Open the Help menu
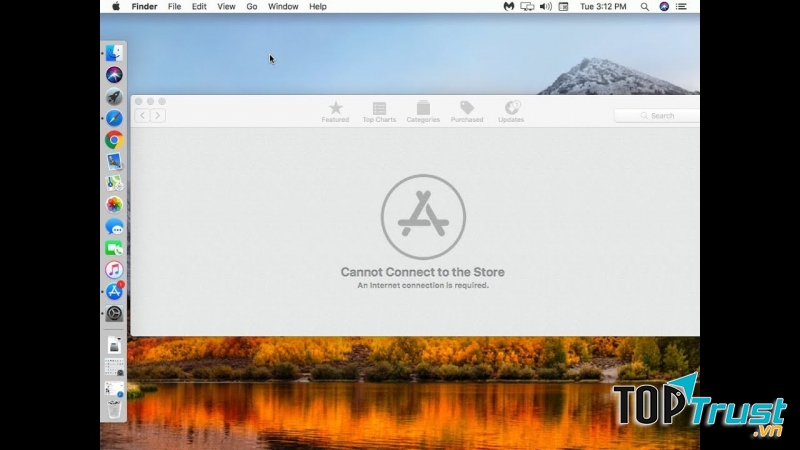Screen dimensions: 800x450 pos(317,7)
